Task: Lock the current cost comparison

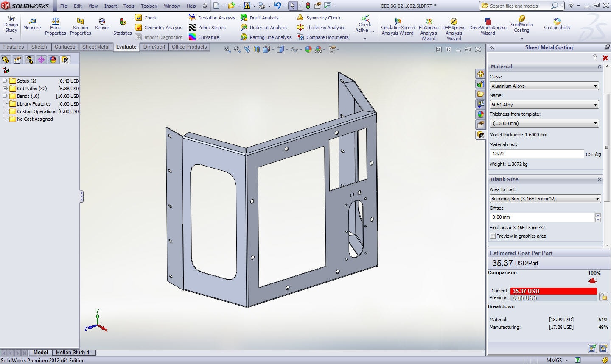Action: pyautogui.click(x=603, y=297)
